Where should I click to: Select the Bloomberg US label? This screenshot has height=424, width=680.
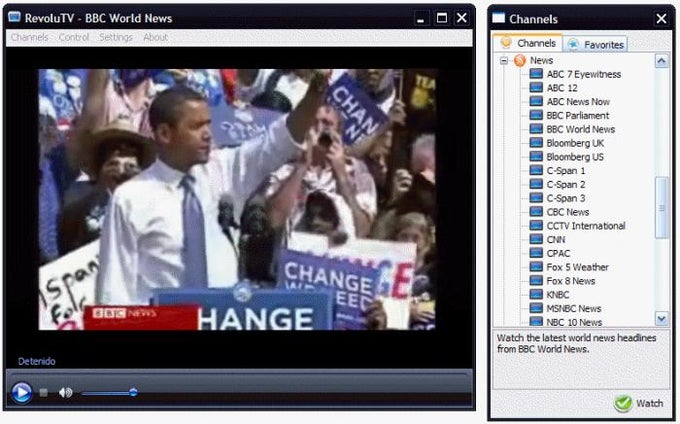point(575,157)
